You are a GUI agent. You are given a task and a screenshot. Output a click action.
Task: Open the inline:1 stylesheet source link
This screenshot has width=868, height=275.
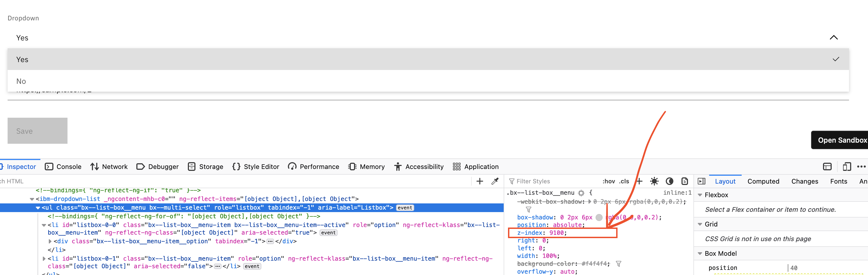(677, 193)
